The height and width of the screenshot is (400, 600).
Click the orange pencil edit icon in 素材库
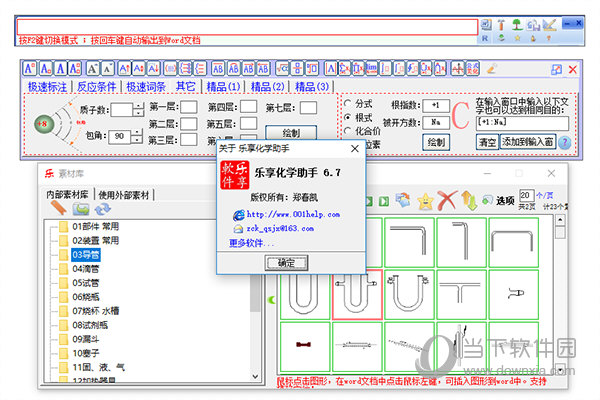coord(58,208)
